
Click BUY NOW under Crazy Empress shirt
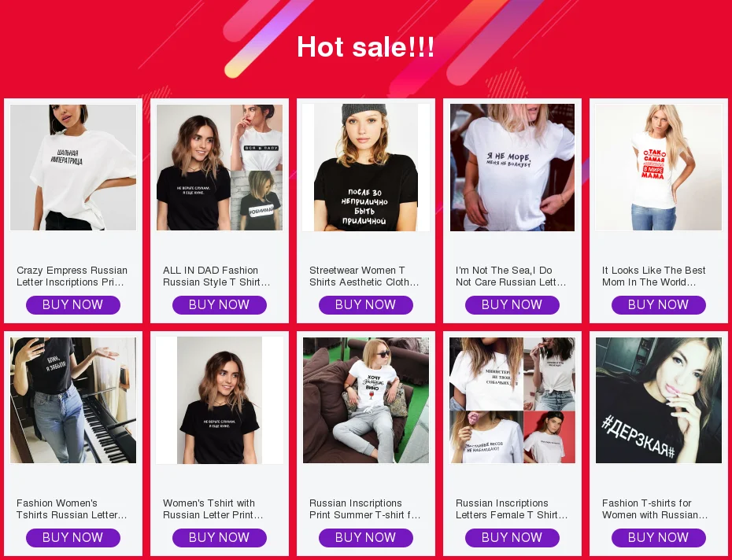(x=73, y=304)
